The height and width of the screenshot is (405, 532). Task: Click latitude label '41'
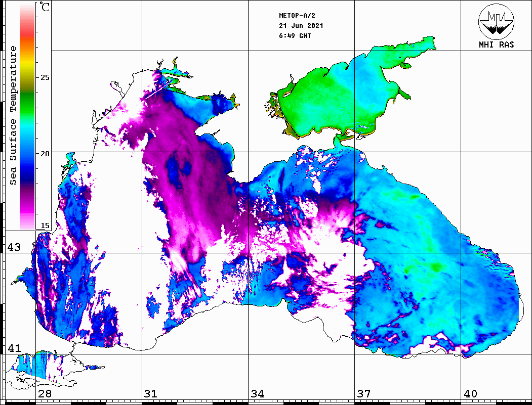point(14,348)
